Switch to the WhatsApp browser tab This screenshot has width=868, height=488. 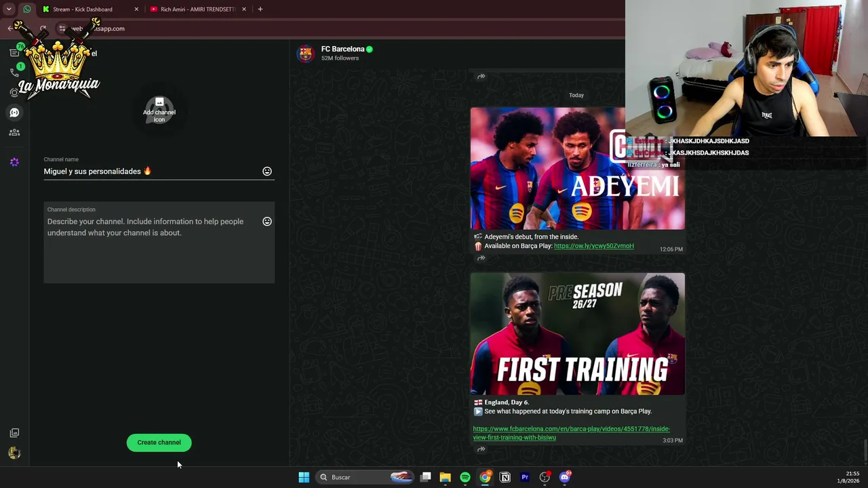pos(27,9)
